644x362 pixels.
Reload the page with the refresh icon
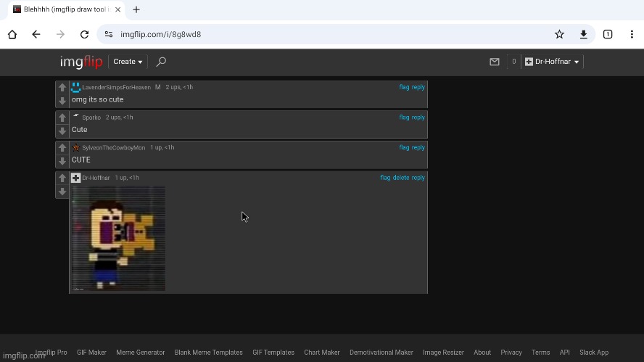point(84,34)
